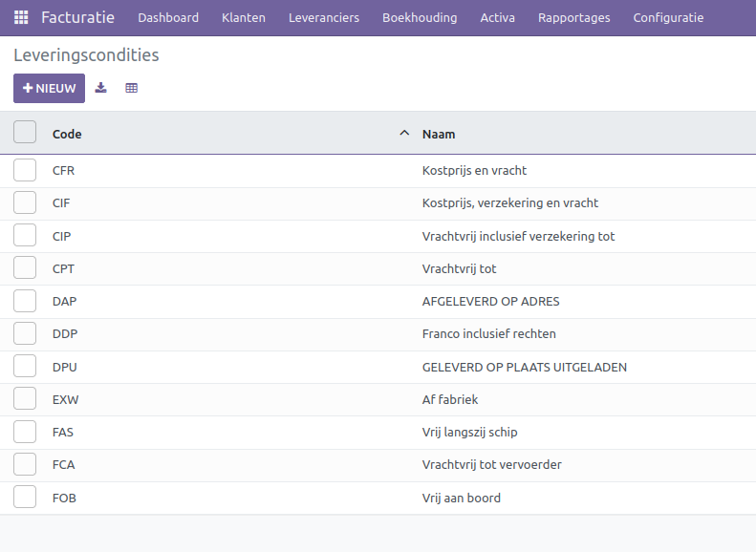This screenshot has height=552, width=756.
Task: Select the CFR row checkbox
Action: pyautogui.click(x=25, y=171)
